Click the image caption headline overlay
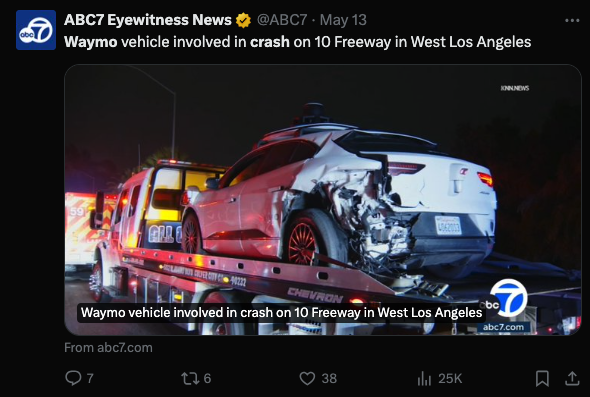The image size is (590, 397). (x=281, y=313)
